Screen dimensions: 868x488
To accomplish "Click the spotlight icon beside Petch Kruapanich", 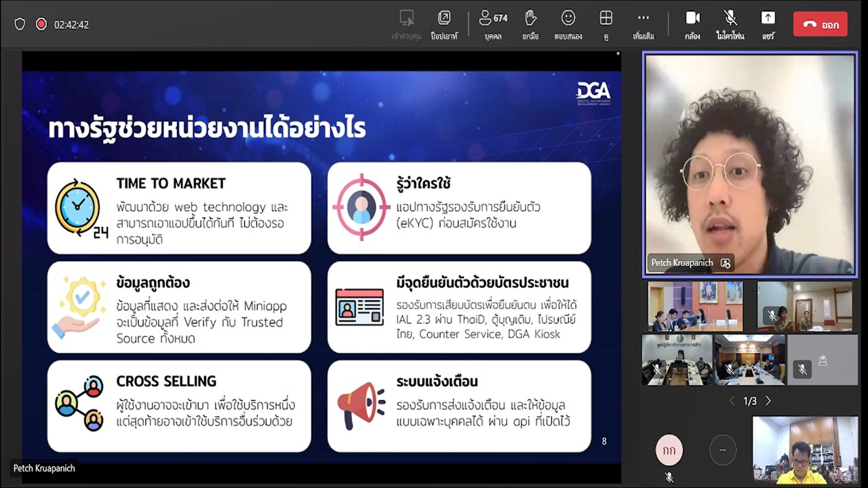I will click(726, 263).
